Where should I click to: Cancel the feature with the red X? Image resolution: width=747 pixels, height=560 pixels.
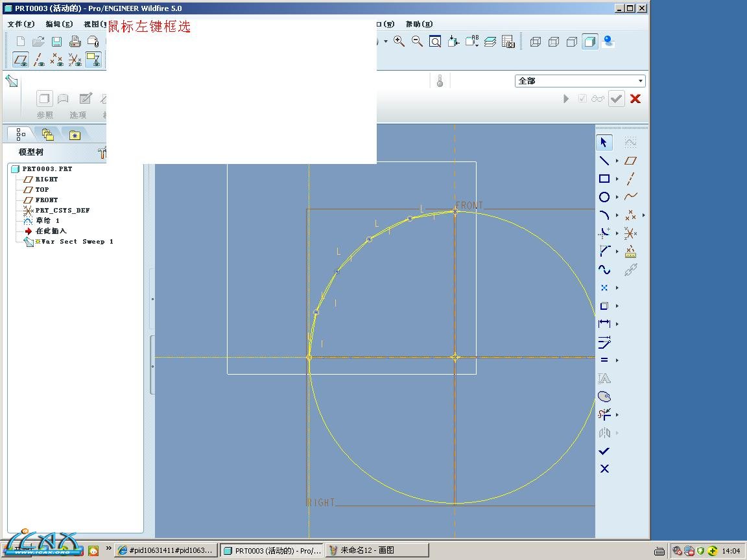[635, 99]
